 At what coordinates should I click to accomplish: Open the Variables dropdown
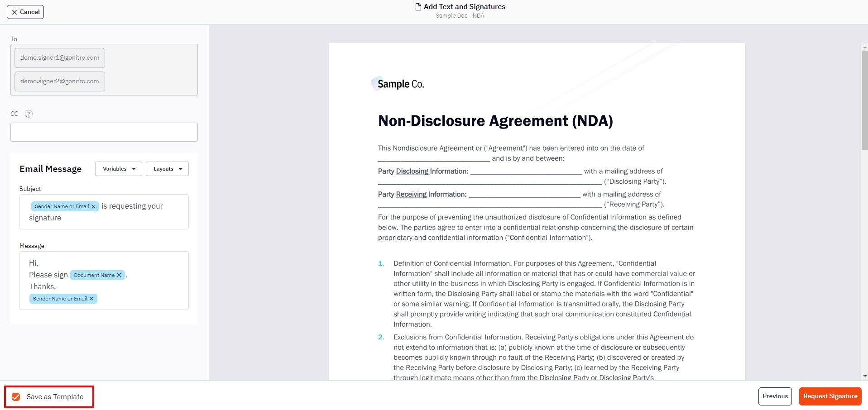[x=118, y=168]
